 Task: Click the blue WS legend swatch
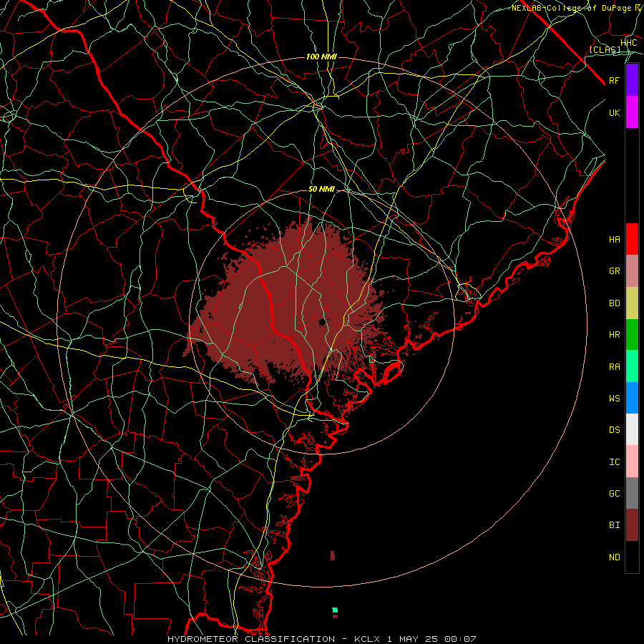[632, 398]
